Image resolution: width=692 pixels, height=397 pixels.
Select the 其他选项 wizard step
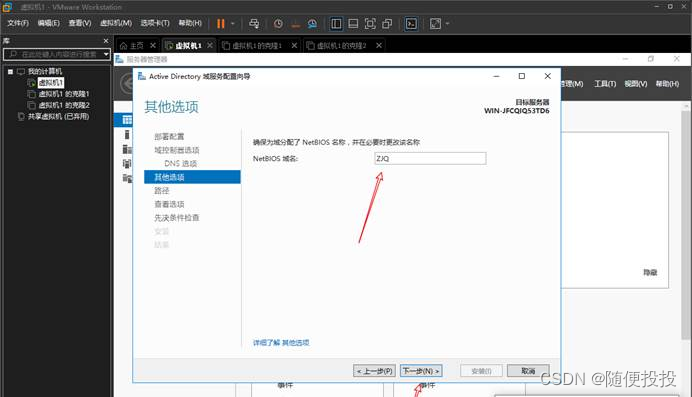pos(192,177)
